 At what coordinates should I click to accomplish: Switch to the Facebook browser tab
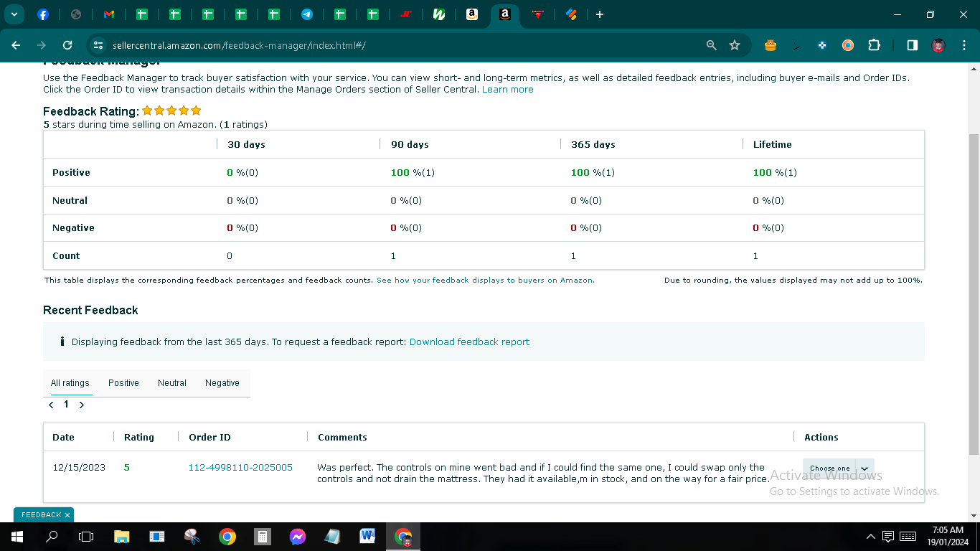pos(43,14)
